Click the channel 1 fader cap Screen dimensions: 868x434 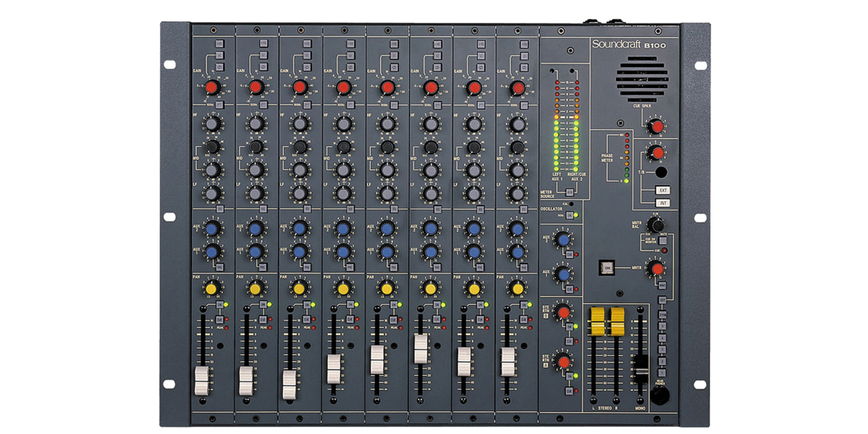click(x=202, y=381)
